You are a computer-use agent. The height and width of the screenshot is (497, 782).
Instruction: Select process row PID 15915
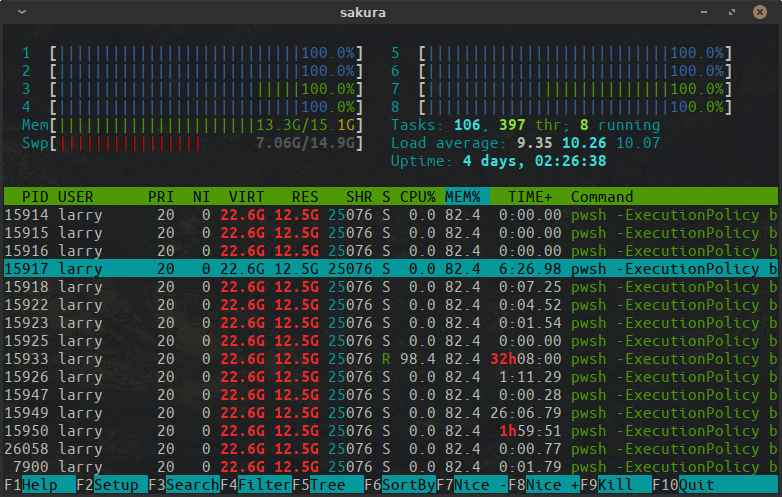[x=391, y=233]
